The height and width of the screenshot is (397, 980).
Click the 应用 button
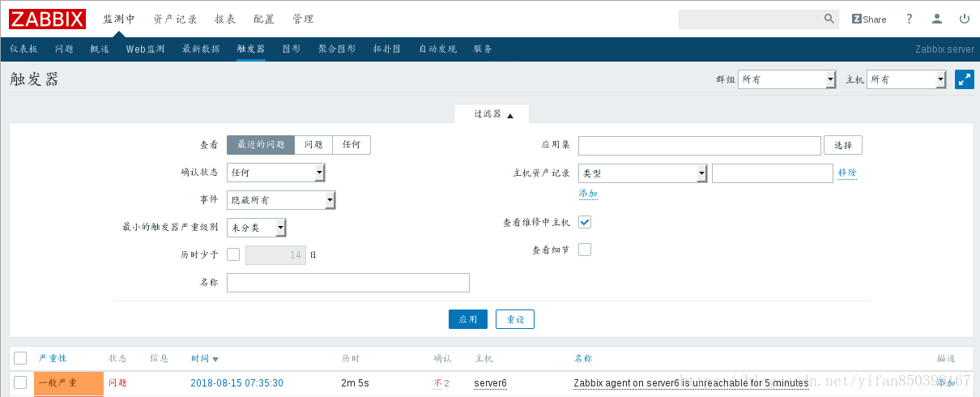(x=468, y=319)
